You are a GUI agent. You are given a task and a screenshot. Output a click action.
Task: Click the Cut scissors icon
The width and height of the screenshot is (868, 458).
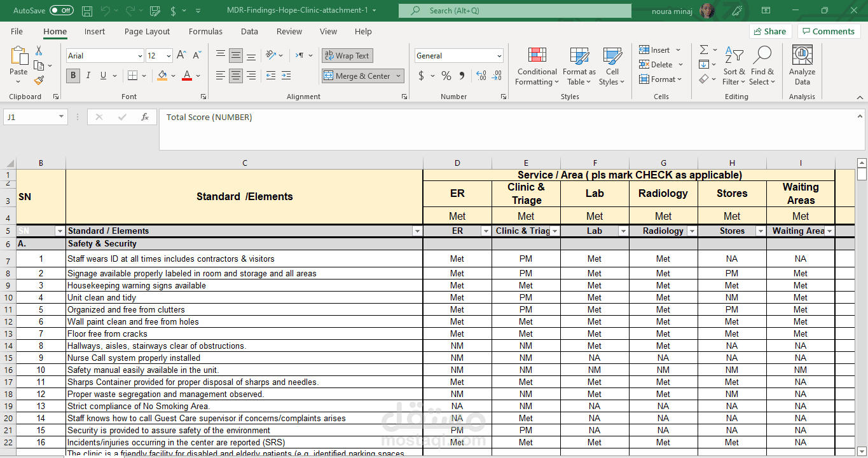pyautogui.click(x=39, y=51)
